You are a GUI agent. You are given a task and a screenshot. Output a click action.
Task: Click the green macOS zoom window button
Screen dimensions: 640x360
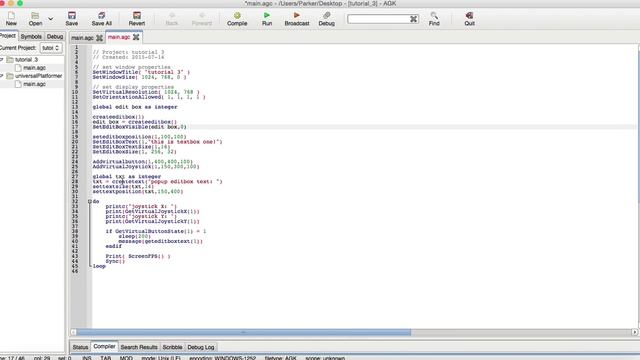[20, 3]
